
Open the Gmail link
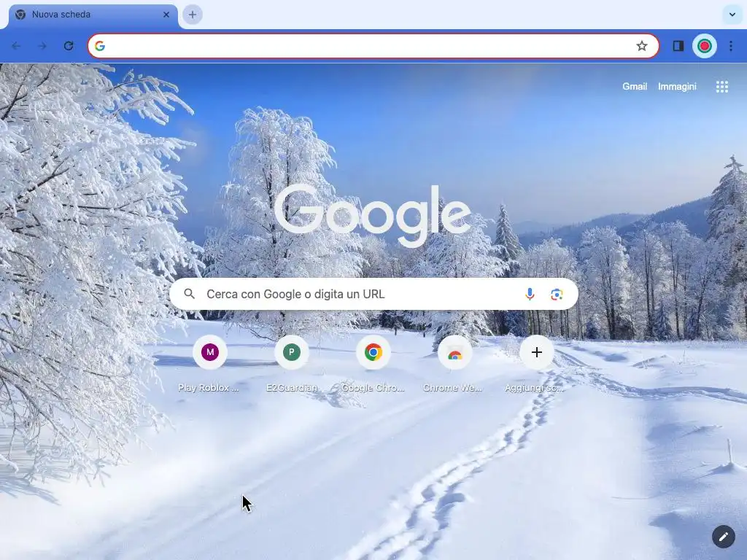coord(635,87)
